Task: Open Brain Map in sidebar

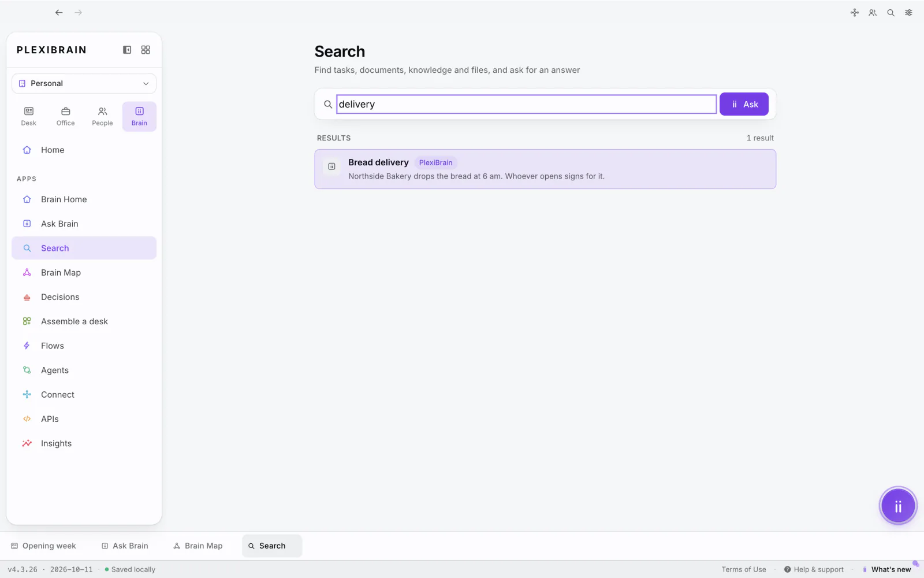Action: 84,272
